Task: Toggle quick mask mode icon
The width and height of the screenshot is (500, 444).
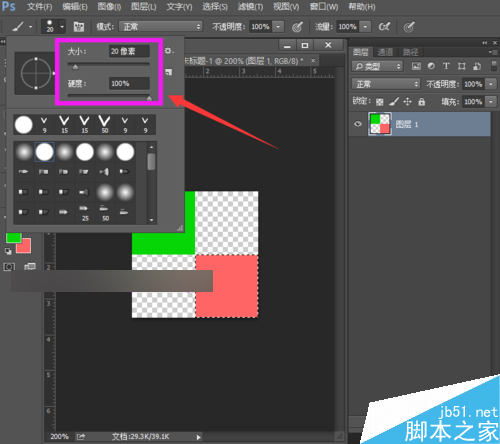Action: [x=9, y=267]
